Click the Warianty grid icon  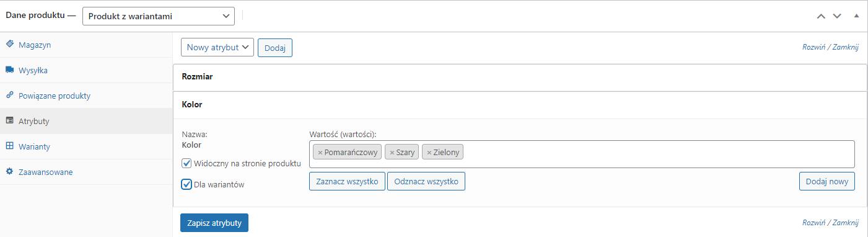point(9,146)
